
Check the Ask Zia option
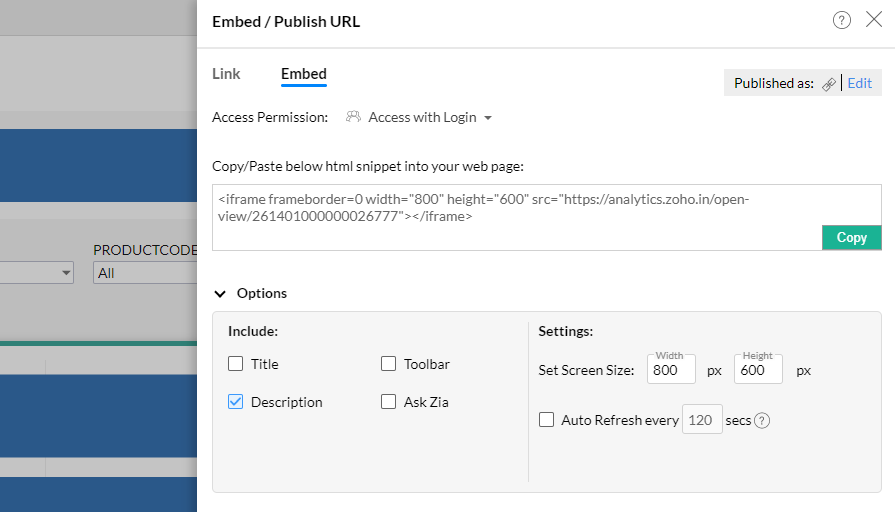pos(389,402)
